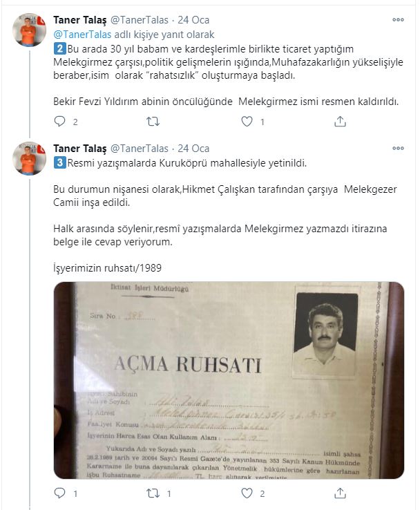
Task: Open more options on the first tweet
Action: pyautogui.click(x=398, y=20)
